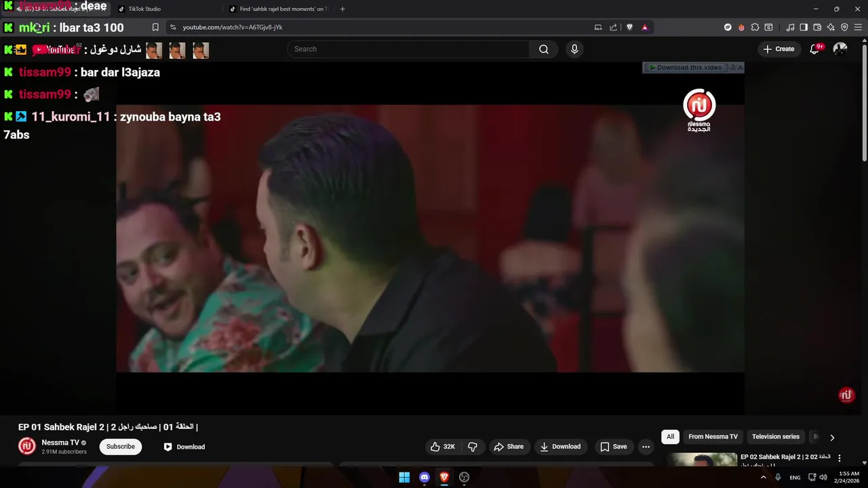Open Brave browser from taskbar
This screenshot has height=488, width=868.
pyautogui.click(x=444, y=477)
